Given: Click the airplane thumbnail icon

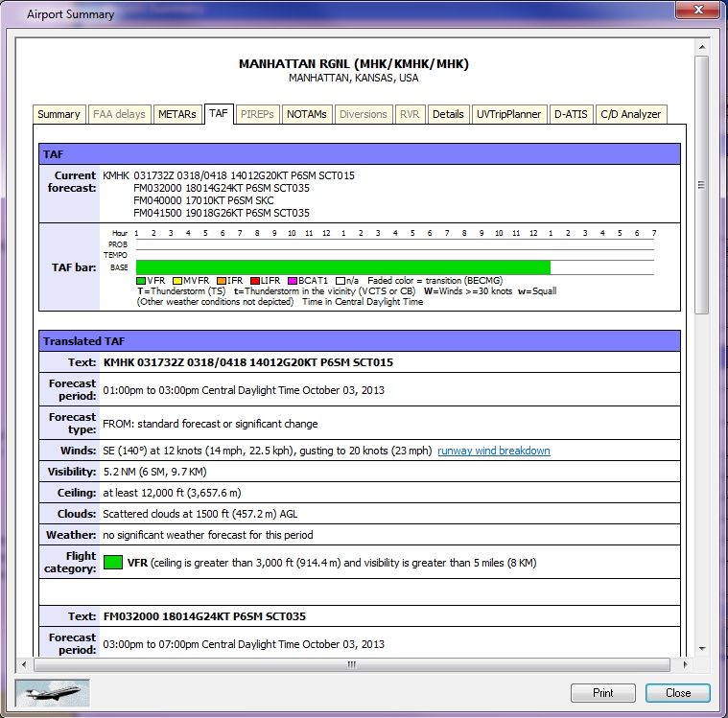Looking at the screenshot, I should coord(53,692).
